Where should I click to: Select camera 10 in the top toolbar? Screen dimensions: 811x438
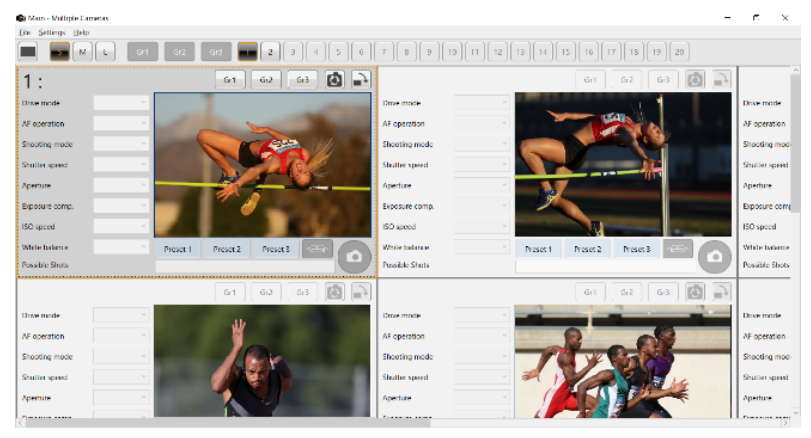click(x=452, y=52)
